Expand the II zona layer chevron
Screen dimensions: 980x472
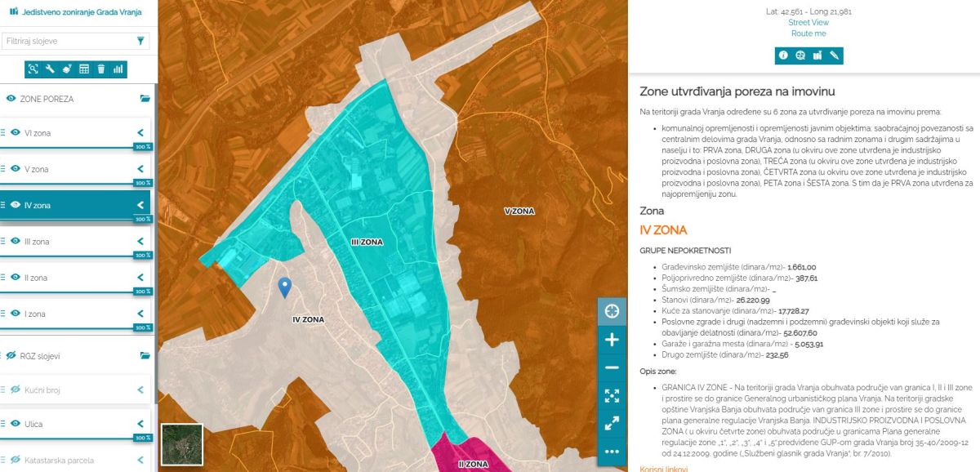click(140, 278)
